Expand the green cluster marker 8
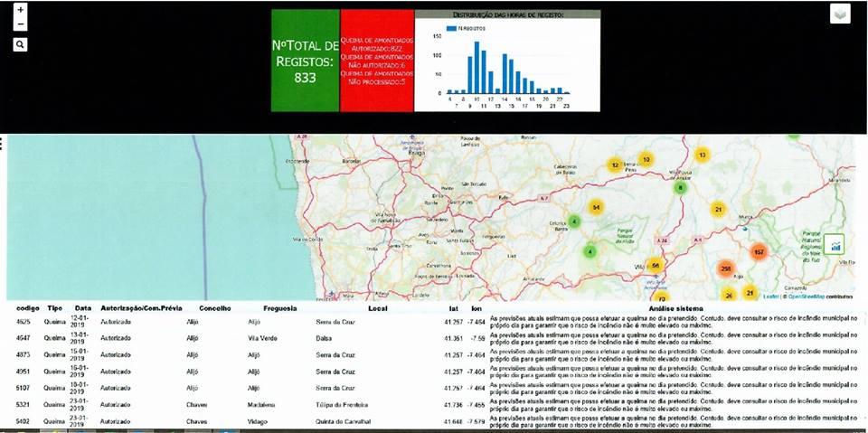Image resolution: width=868 pixels, height=433 pixels. click(x=681, y=188)
